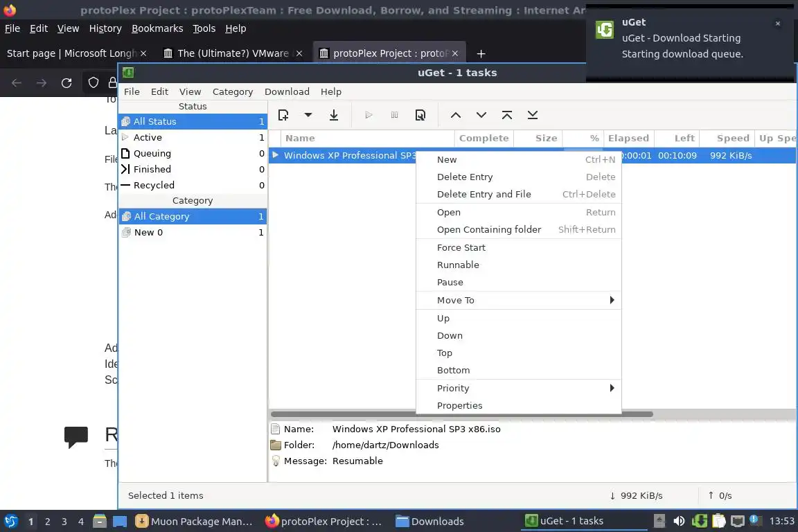Click the Speed column header

click(727, 138)
